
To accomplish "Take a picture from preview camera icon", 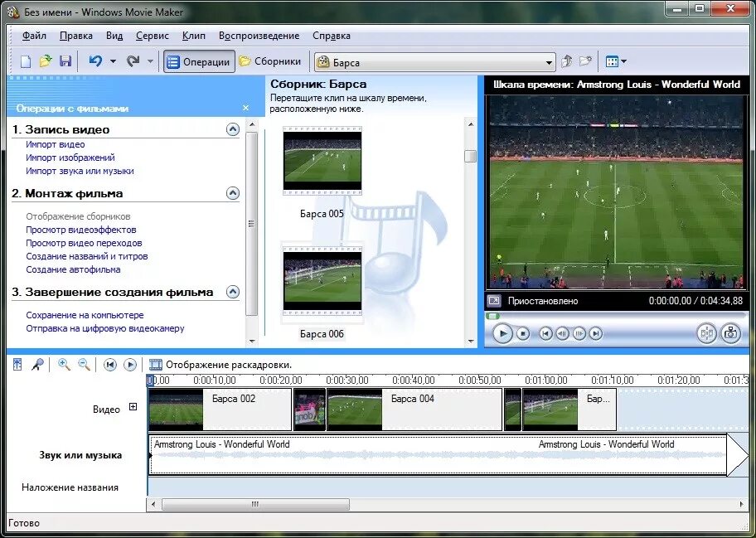I will click(x=730, y=333).
